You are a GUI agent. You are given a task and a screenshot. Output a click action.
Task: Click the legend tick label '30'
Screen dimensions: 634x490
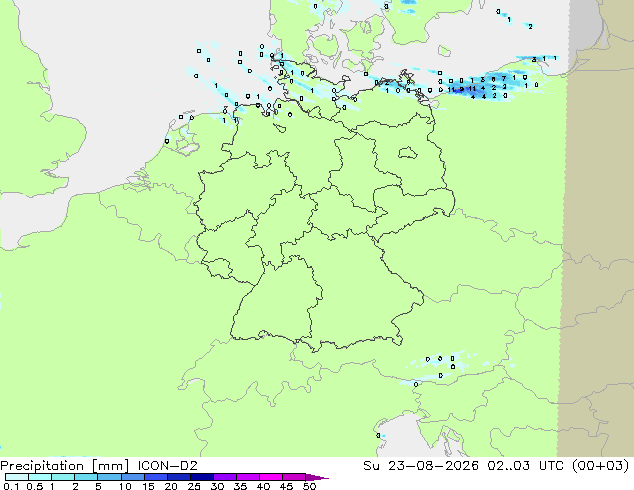(217, 486)
